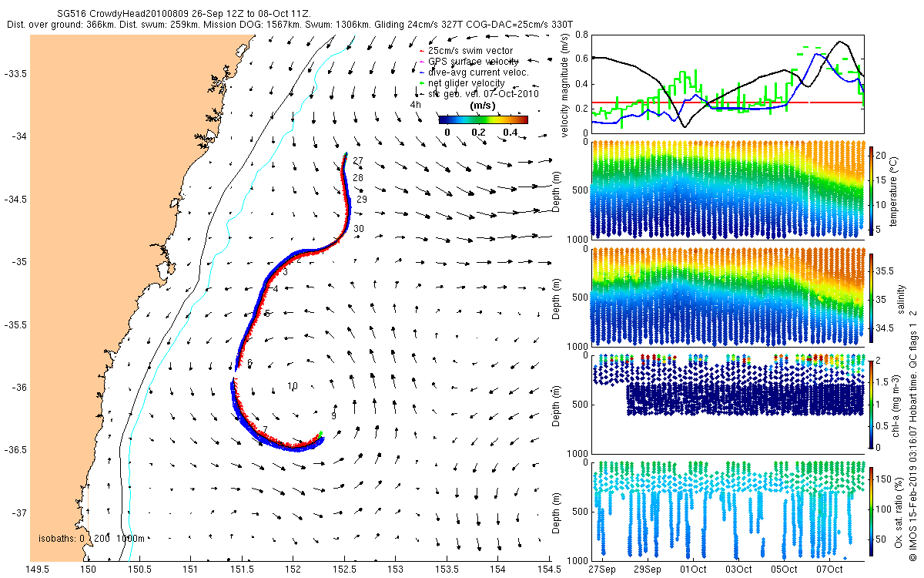Click tick '34.5' on the salinity colorbar

pos(885,328)
